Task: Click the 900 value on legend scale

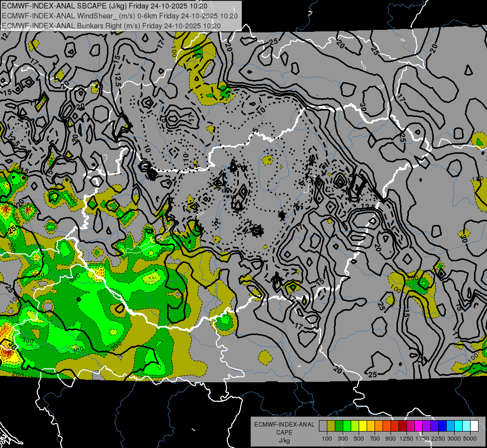Action: 390,439
